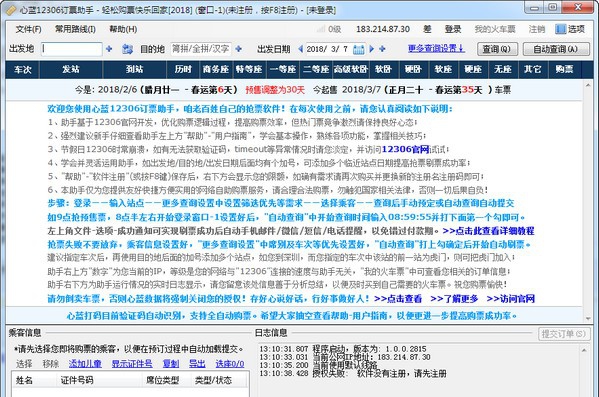Viewport: 599px width, 397px height.
Task: Click the 发站 column header
Action: click(71, 69)
